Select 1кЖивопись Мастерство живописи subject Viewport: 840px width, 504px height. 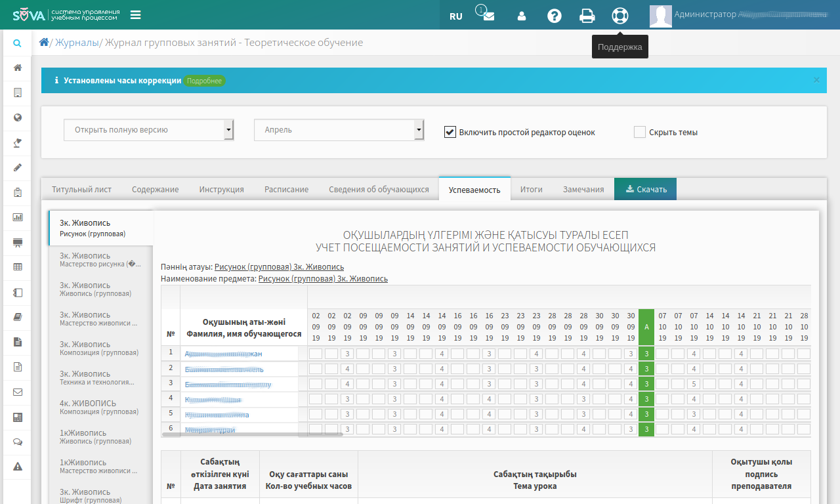(101, 467)
